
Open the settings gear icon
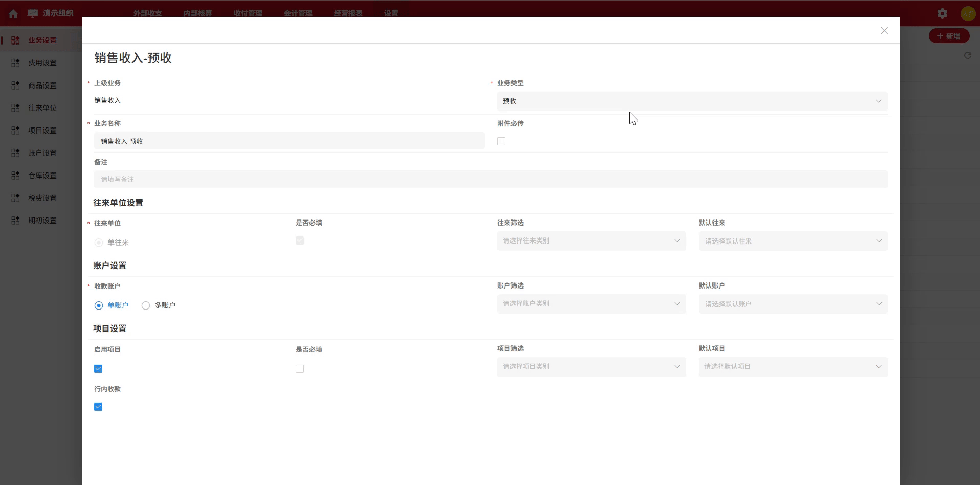[x=942, y=14]
